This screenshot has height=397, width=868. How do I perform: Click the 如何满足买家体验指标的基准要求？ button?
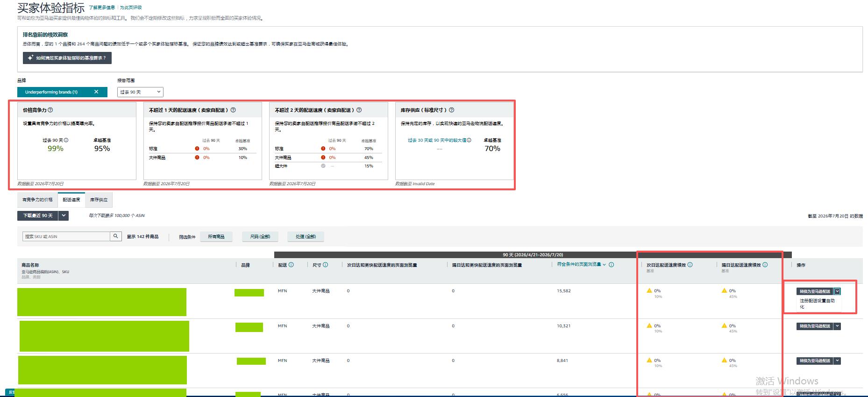click(67, 58)
